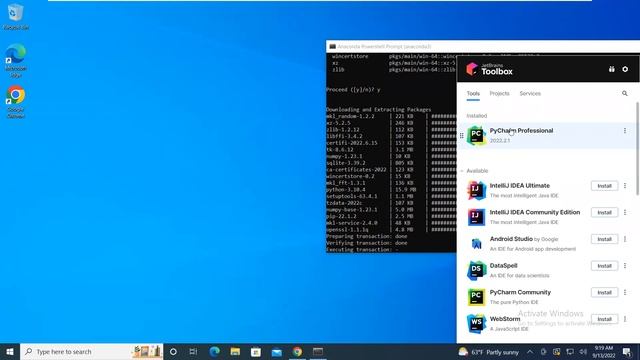Install IntelliJ IDEA Ultimate
Screen dimensions: 640x360
point(604,186)
